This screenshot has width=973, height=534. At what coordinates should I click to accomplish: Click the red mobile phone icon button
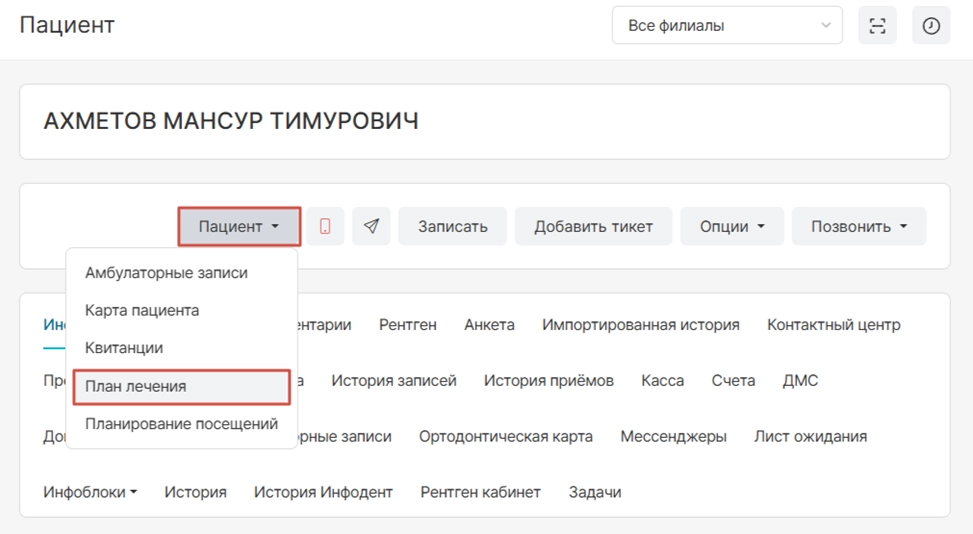click(x=325, y=226)
